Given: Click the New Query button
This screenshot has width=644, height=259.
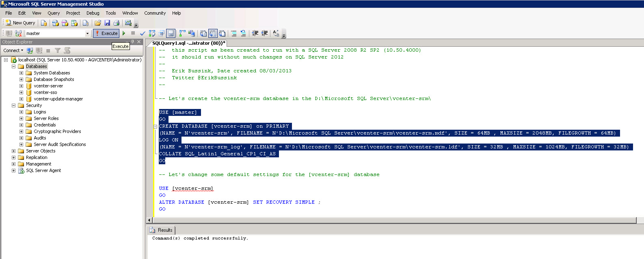Looking at the screenshot, I should pos(20,23).
